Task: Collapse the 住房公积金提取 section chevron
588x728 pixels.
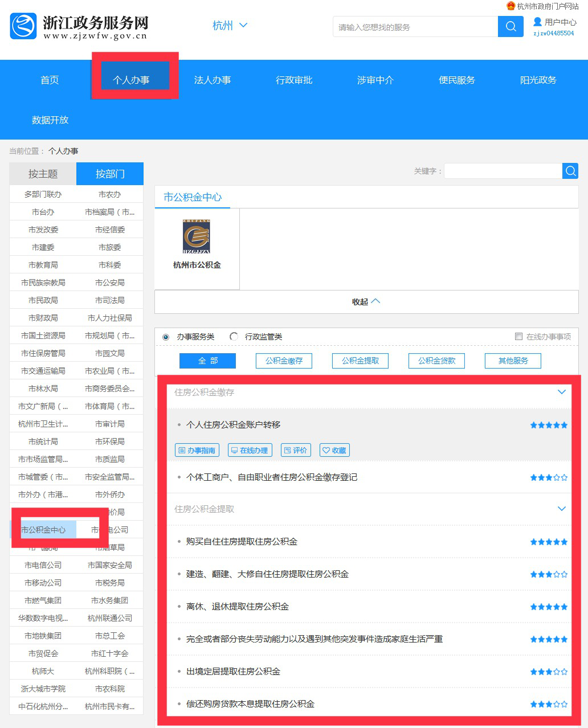Action: (562, 508)
